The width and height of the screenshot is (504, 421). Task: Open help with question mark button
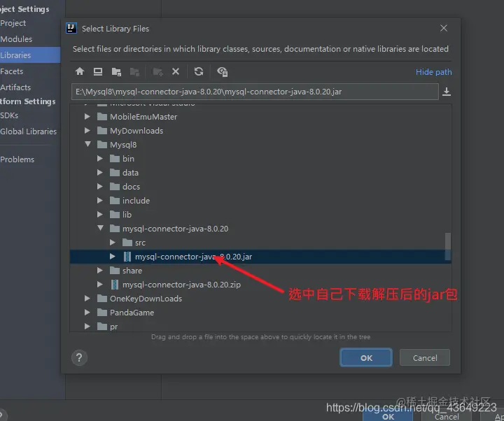(79, 357)
